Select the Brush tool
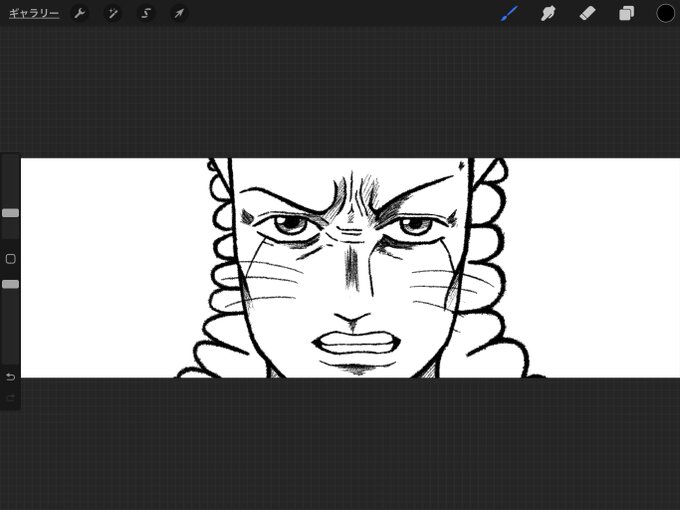 [509, 13]
